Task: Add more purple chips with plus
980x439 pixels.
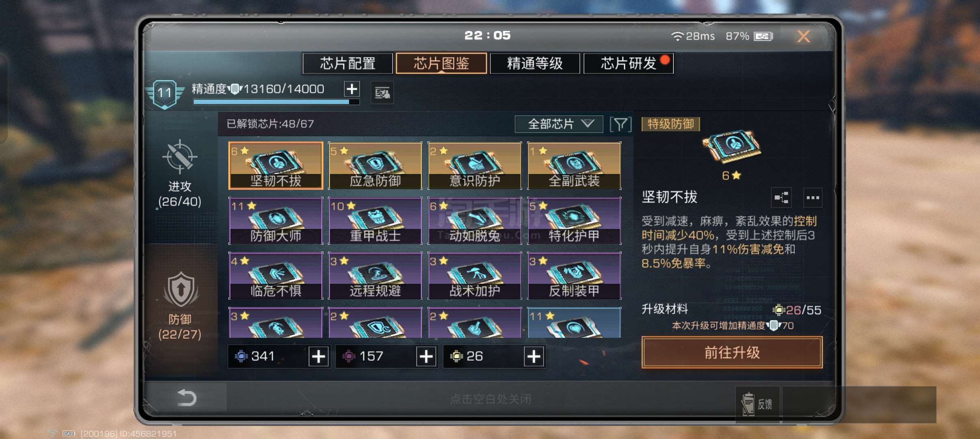Action: [x=426, y=356]
